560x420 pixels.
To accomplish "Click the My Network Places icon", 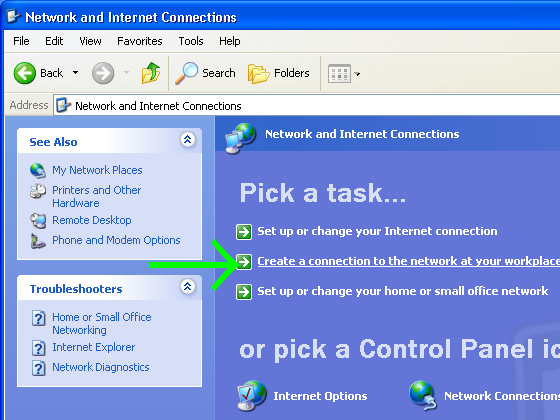I will (x=38, y=170).
